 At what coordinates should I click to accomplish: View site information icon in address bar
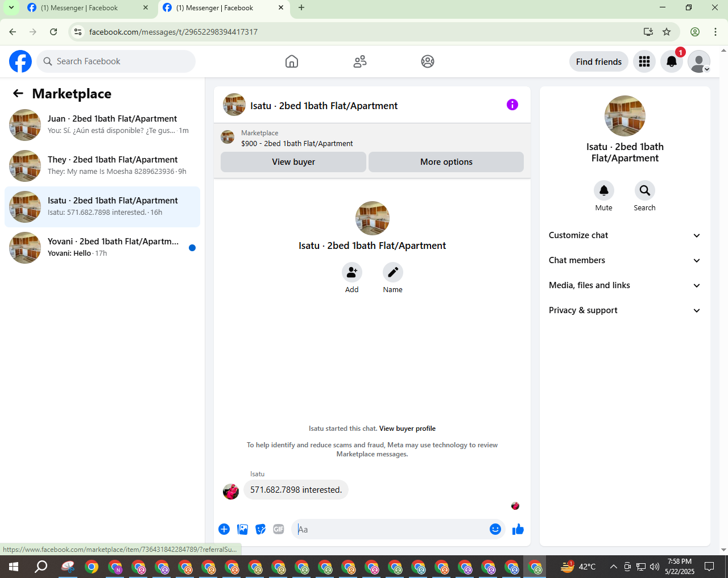point(78,32)
